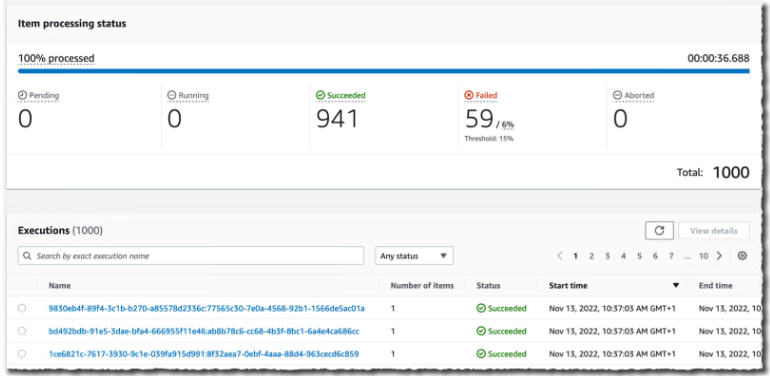Click the 100% processed progress bar
Image resolution: width=770 pixels, height=376 pixels.
tap(384, 71)
